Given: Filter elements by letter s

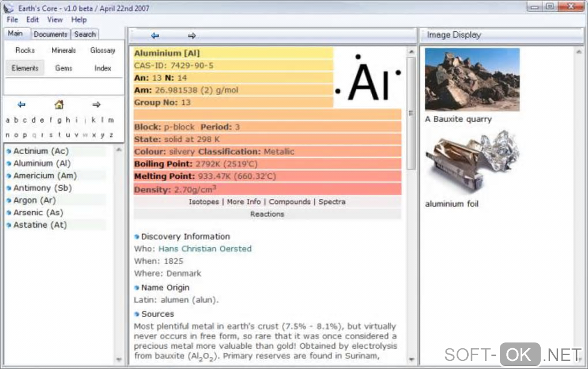Looking at the screenshot, I should click(x=51, y=135).
